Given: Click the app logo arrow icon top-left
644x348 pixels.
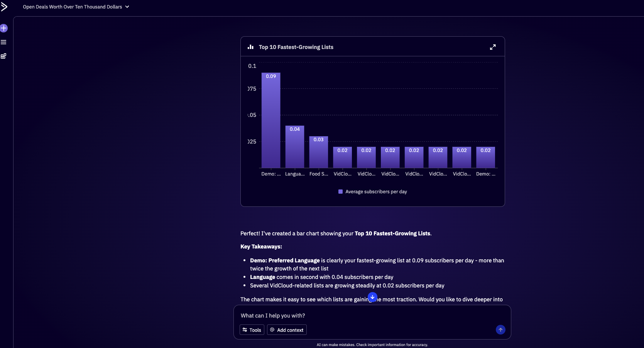Looking at the screenshot, I should (x=5, y=7).
